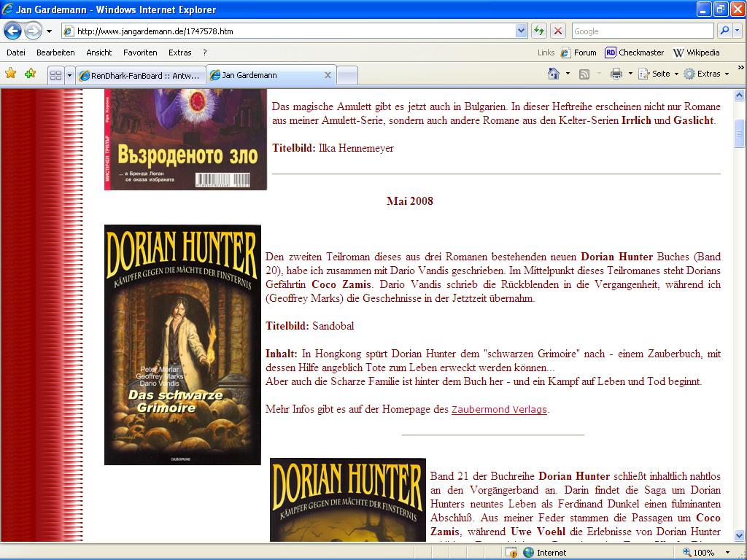Viewport: 747px width, 560px height.
Task: Click the vertical scrollbar thumb
Action: [739, 133]
